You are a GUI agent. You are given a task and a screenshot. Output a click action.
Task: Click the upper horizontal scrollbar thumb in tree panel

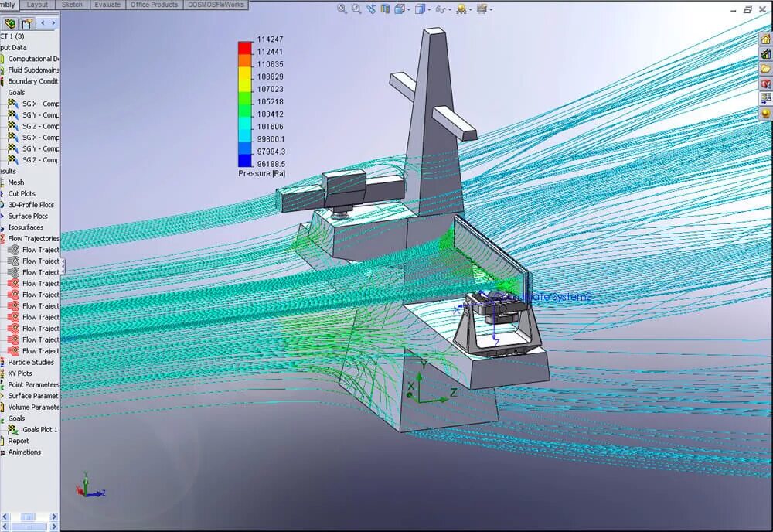(x=28, y=517)
